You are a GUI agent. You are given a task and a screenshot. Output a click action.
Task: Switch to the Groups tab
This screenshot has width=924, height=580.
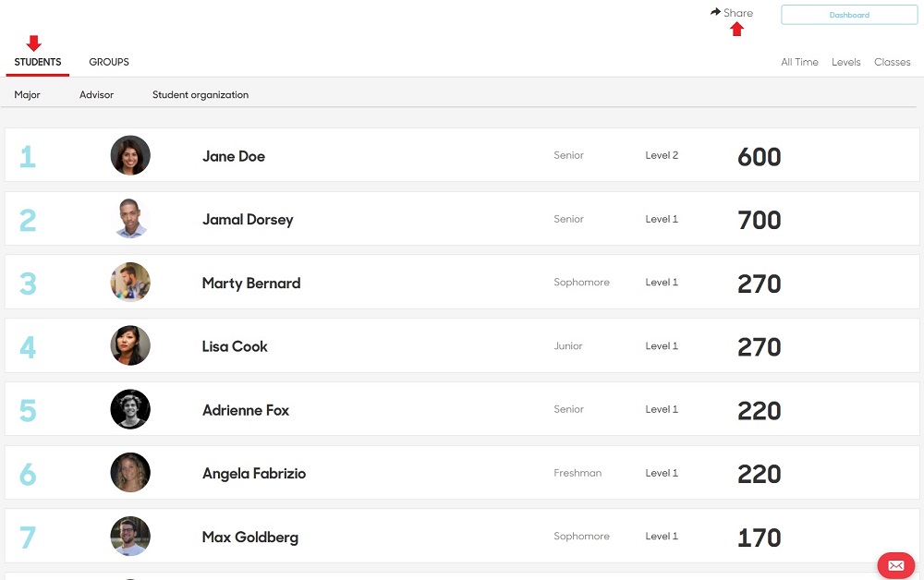point(109,62)
